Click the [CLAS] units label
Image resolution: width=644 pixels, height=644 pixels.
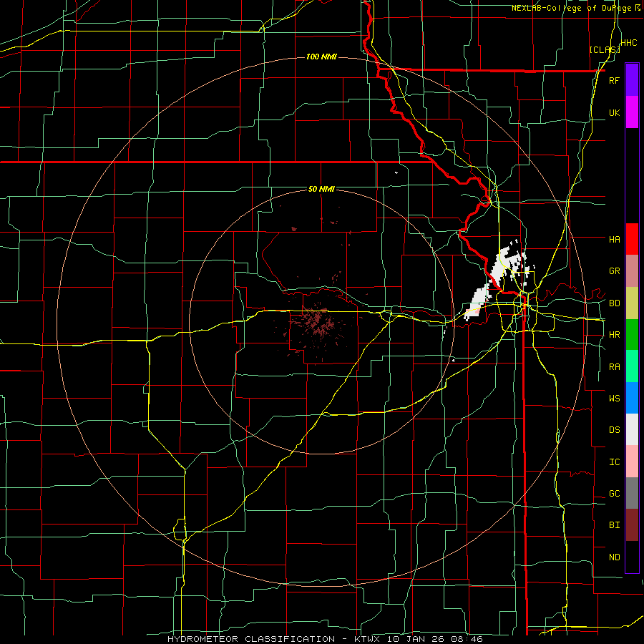[604, 49]
